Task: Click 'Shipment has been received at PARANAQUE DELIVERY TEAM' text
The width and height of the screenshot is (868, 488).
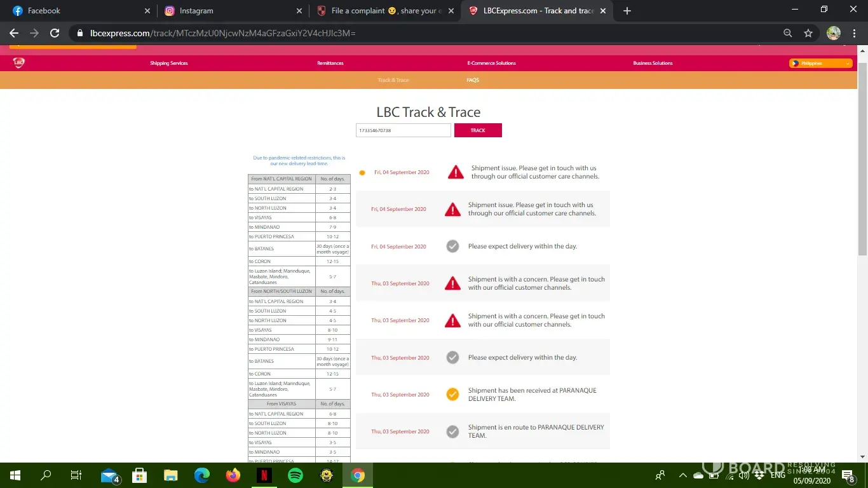Action: point(532,395)
